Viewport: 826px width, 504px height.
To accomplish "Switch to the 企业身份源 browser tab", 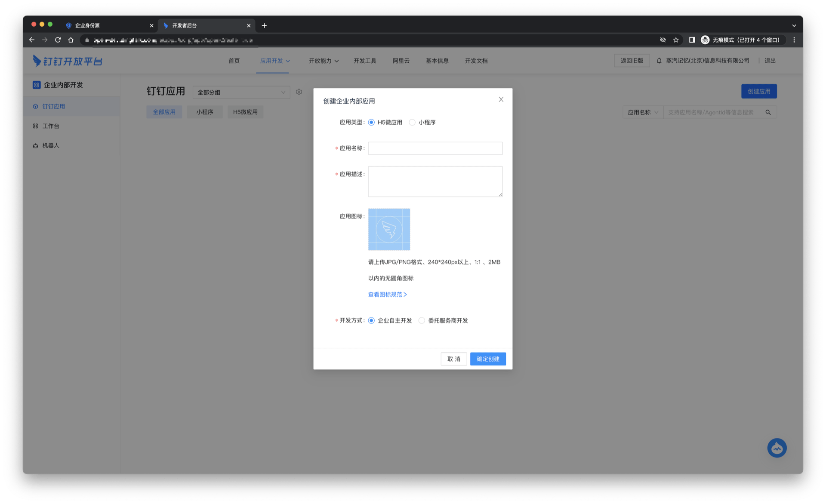I will [108, 26].
